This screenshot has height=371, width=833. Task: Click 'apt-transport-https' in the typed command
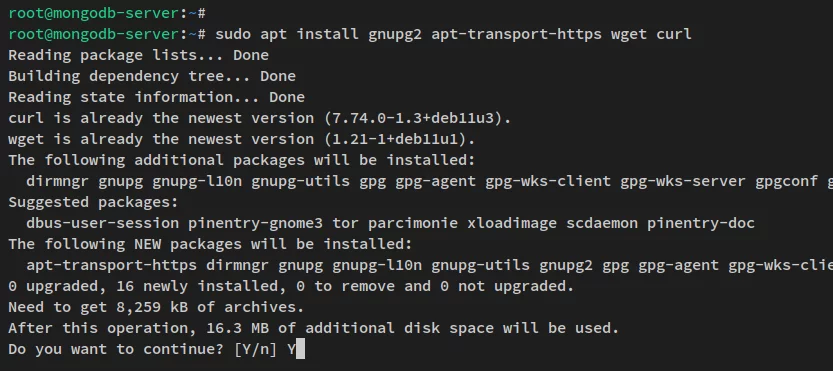click(x=516, y=35)
